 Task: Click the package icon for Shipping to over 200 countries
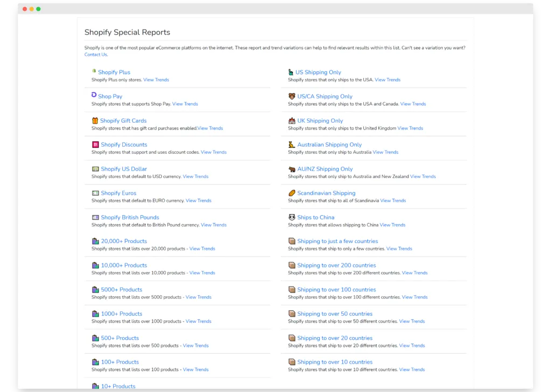(x=292, y=265)
